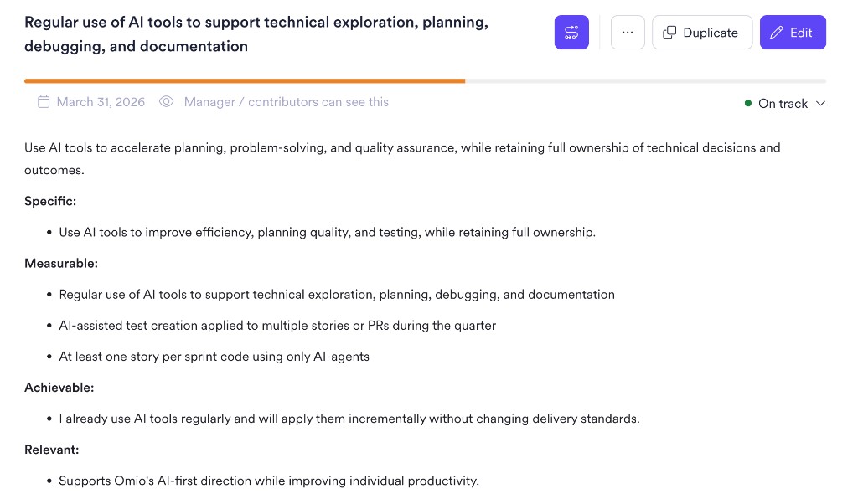Click the copy icon inside the Duplicate button
858x504 pixels.
click(670, 32)
